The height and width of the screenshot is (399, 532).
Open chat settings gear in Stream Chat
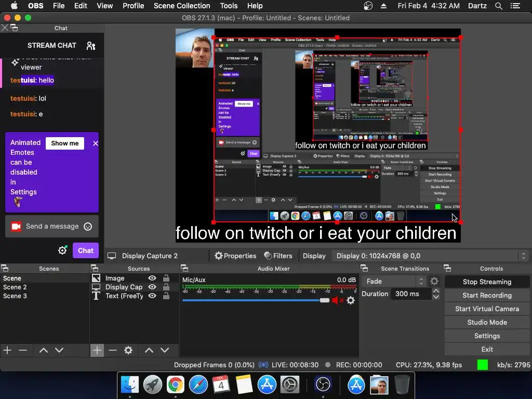coord(62,250)
